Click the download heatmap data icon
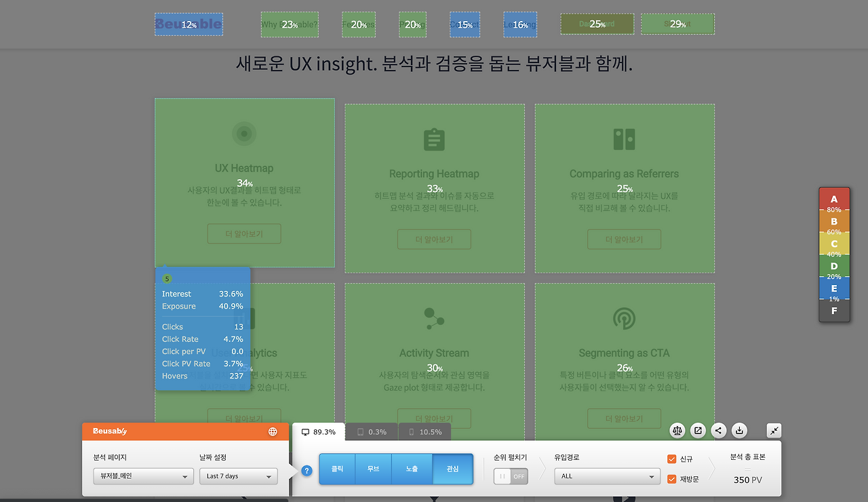The width and height of the screenshot is (868, 502). coord(739,430)
